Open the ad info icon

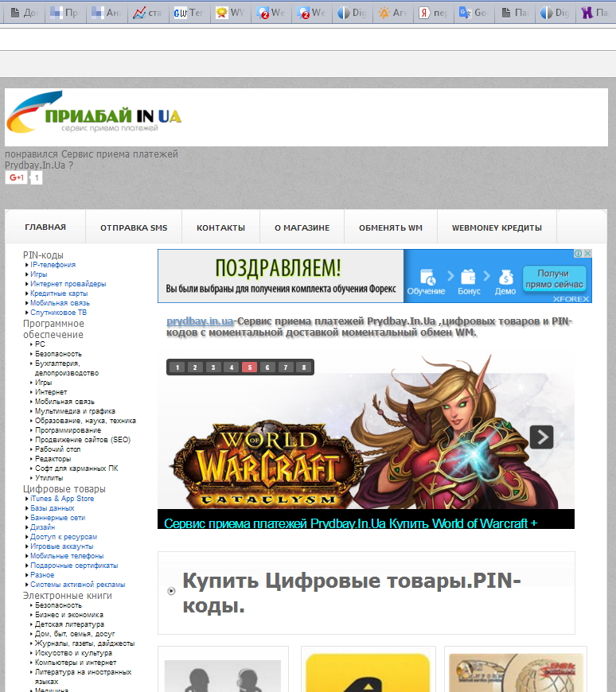[578, 253]
